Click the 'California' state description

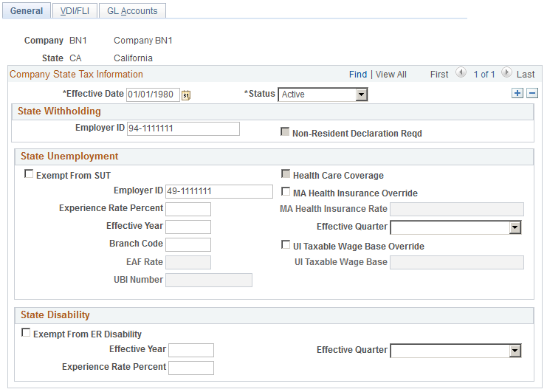tap(134, 58)
